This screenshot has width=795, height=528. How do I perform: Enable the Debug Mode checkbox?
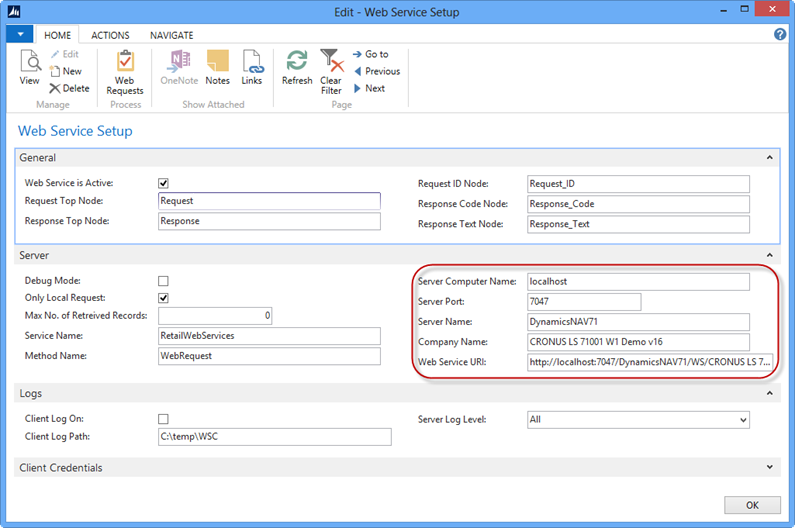click(x=163, y=281)
